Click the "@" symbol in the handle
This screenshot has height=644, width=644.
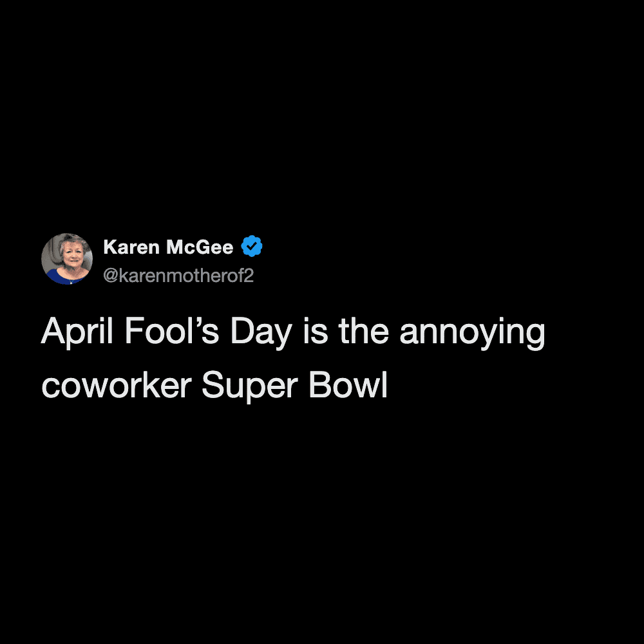109,276
